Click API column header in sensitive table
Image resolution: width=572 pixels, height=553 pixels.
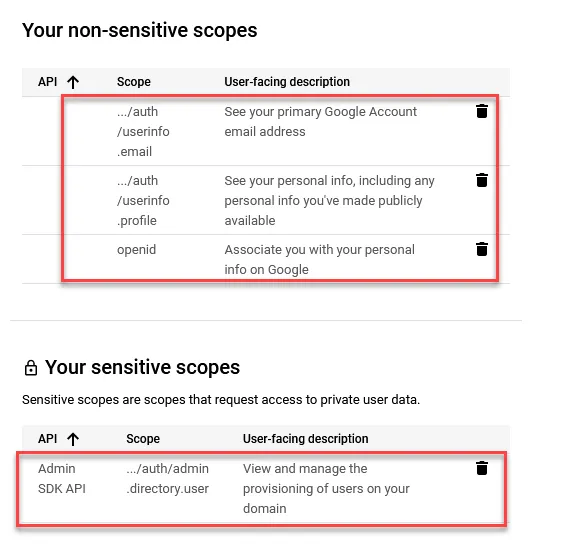47,438
